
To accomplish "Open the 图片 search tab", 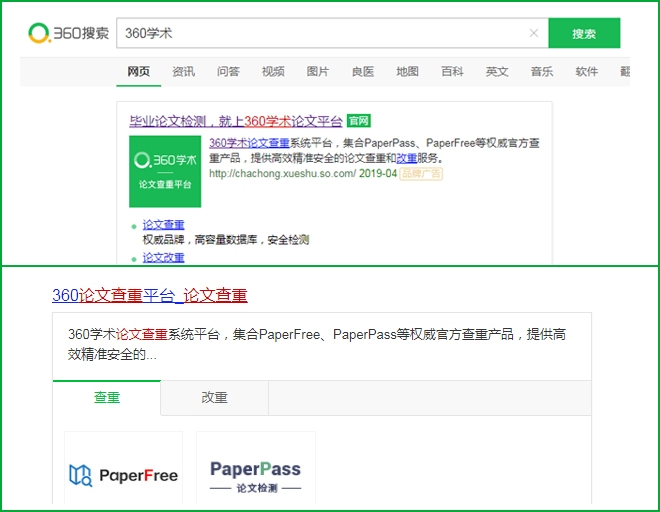I will 318,71.
